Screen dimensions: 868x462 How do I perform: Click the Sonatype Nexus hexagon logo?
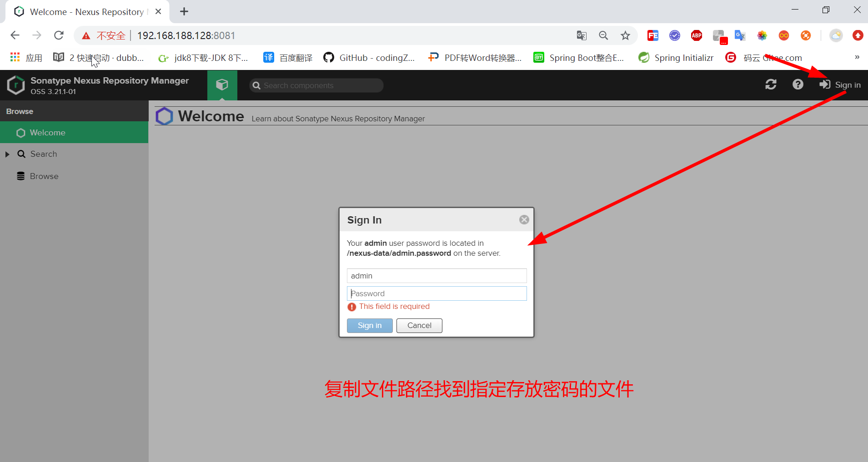tap(16, 85)
